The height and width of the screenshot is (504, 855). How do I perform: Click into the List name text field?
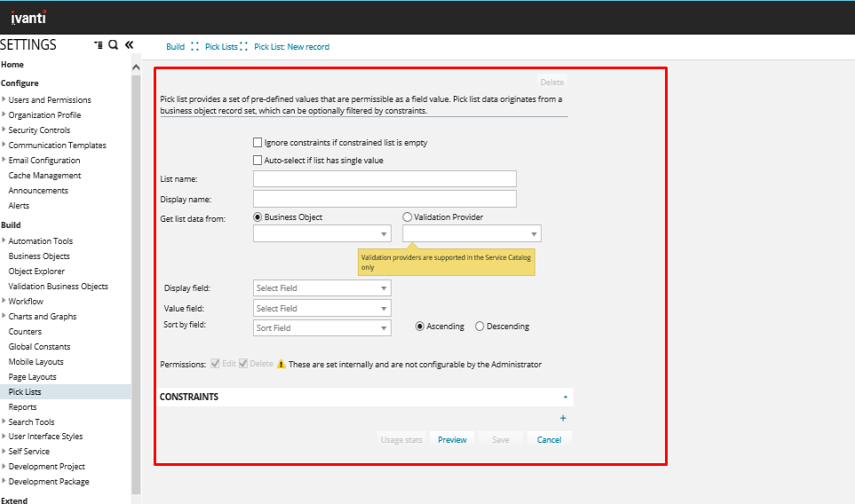[x=384, y=179]
